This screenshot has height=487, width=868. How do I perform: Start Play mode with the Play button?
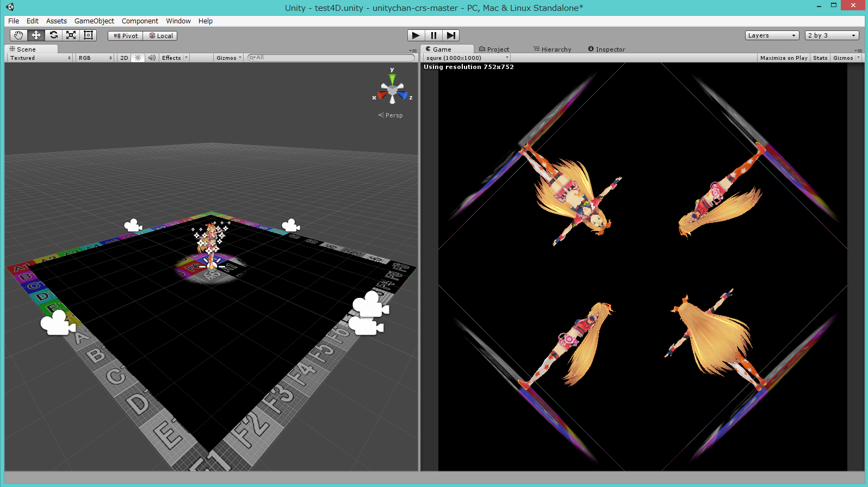tap(416, 35)
